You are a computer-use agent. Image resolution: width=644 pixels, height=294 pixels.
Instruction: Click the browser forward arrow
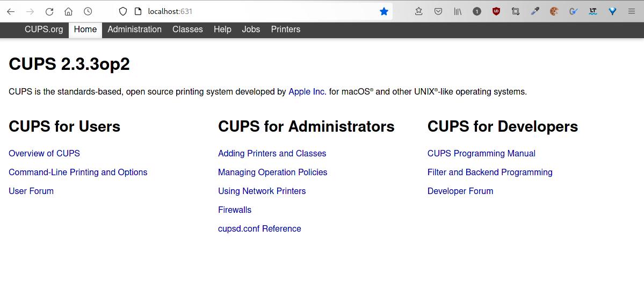(30, 11)
